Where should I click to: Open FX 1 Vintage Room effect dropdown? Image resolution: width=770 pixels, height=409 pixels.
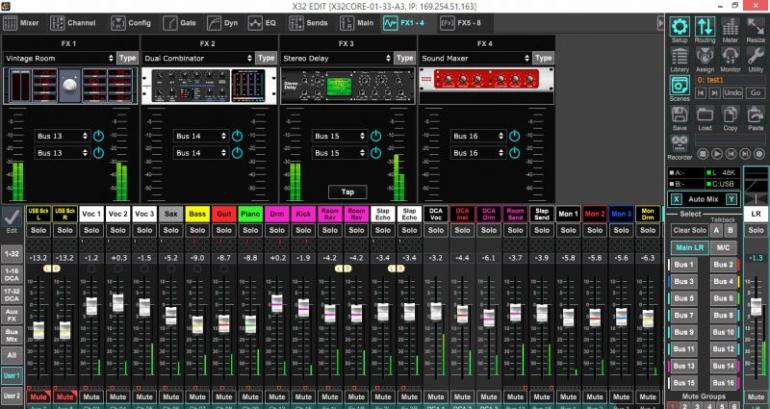[59, 58]
